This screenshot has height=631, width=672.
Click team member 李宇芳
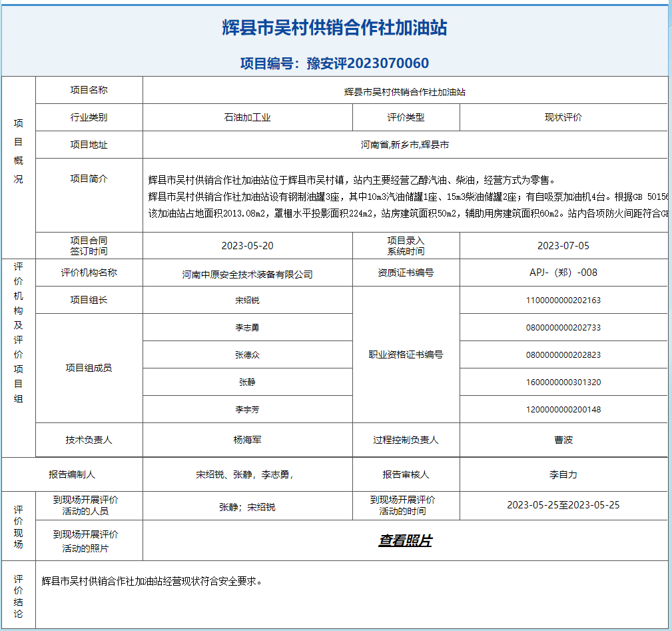[x=247, y=410]
